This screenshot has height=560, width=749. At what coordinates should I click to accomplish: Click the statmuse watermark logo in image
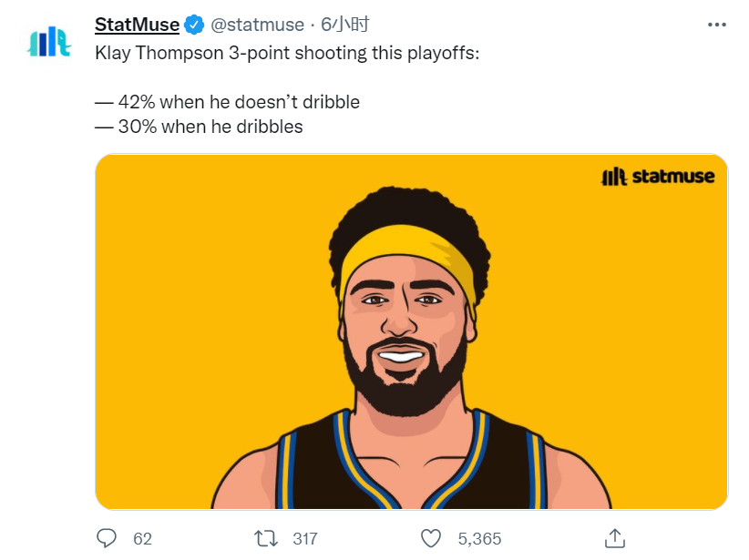[x=658, y=176]
